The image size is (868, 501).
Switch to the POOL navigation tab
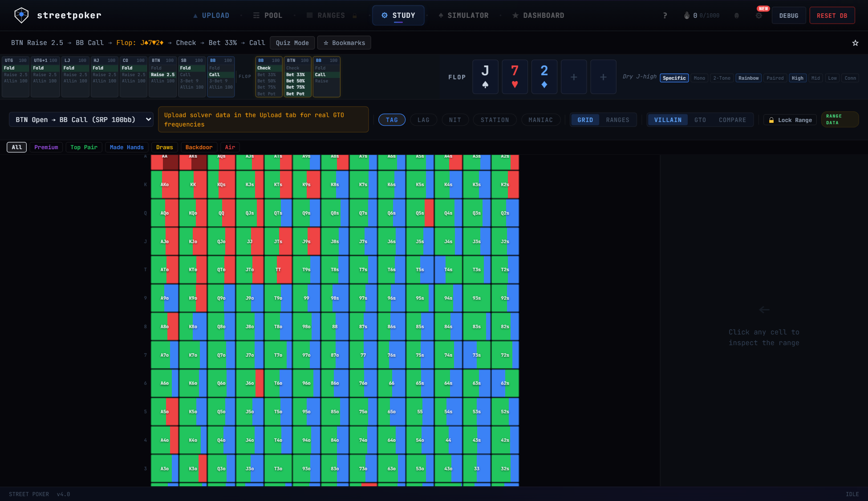click(x=268, y=15)
